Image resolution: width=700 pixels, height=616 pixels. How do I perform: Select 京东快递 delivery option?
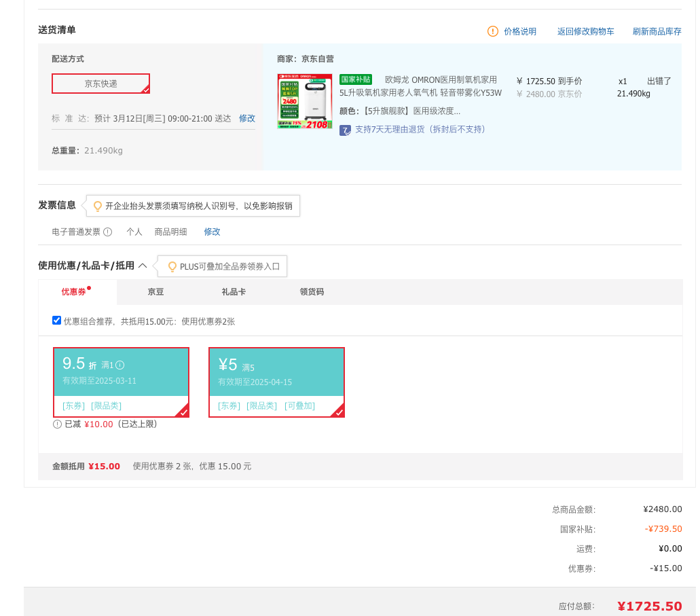tap(101, 84)
